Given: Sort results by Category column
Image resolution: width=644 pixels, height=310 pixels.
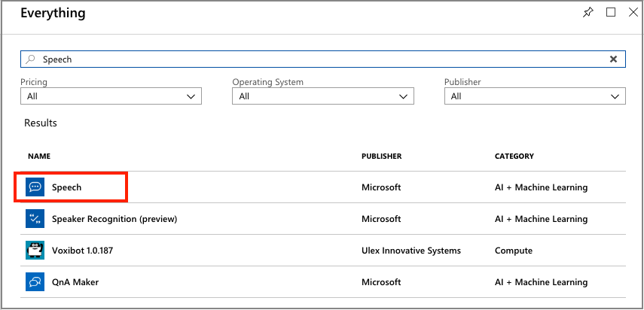Looking at the screenshot, I should 514,157.
